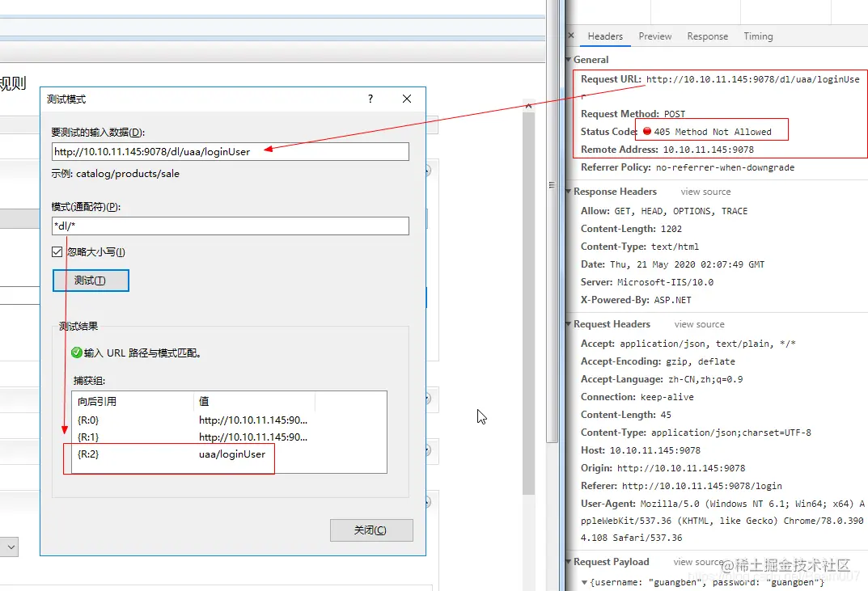Click the input data field with the loginUser URL
This screenshot has height=591, width=868.
click(231, 152)
